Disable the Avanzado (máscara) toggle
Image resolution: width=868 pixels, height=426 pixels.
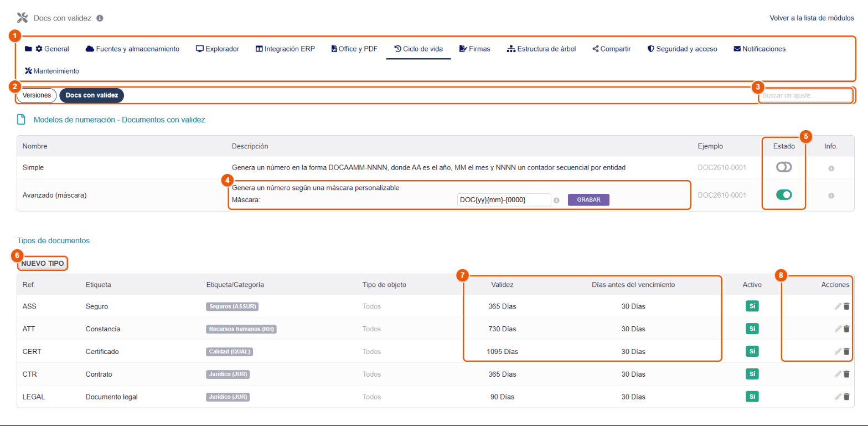784,194
